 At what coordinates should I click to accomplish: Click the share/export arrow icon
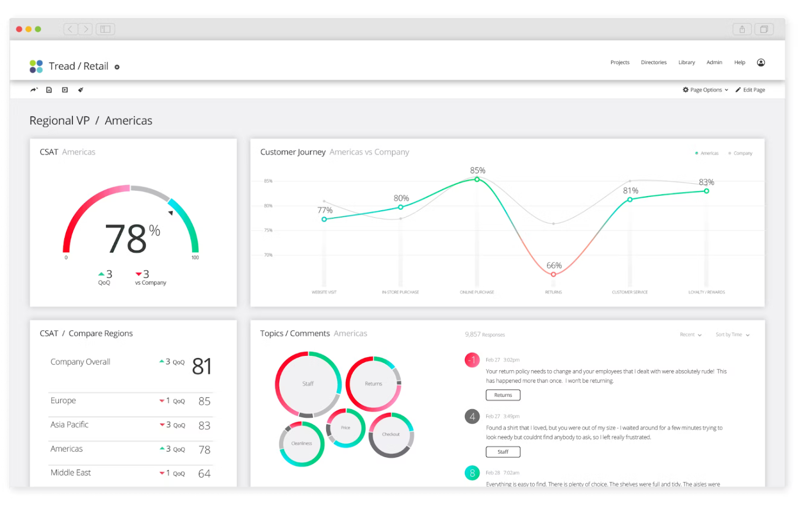point(33,89)
